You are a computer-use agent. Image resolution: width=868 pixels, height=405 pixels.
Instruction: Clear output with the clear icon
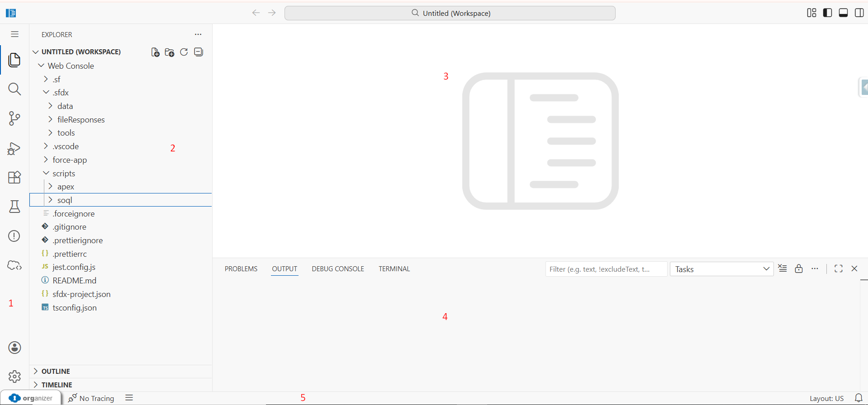tap(783, 268)
